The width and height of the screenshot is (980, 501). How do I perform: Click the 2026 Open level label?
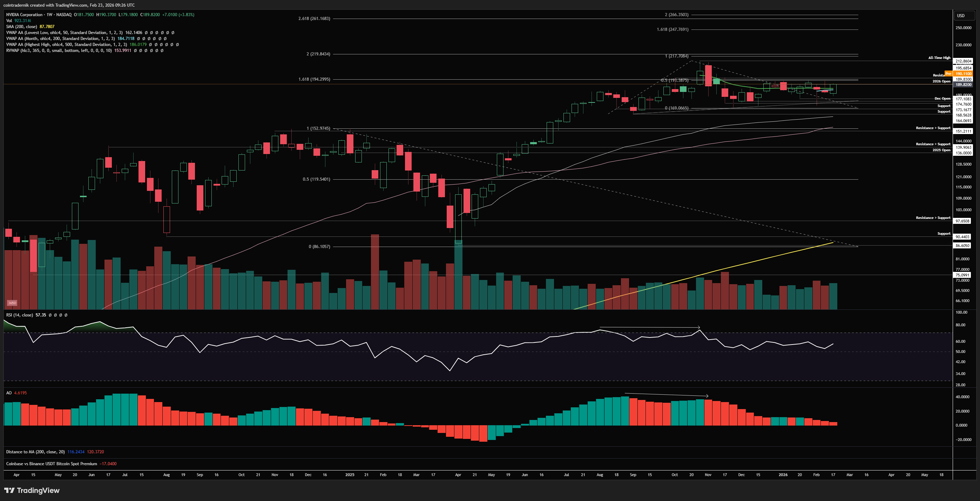pyautogui.click(x=941, y=81)
